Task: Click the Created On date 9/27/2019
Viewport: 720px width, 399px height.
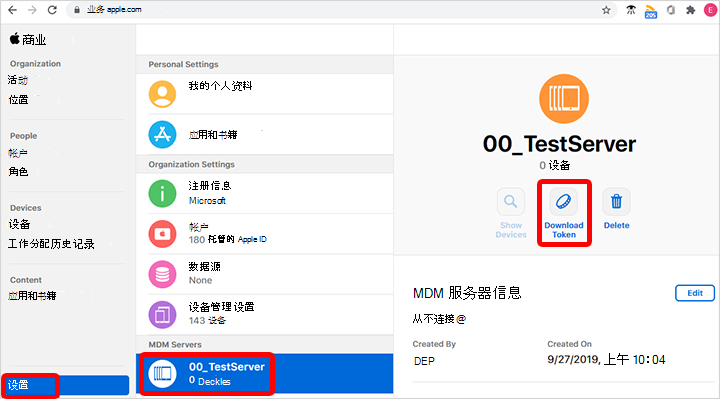Action: [606, 360]
